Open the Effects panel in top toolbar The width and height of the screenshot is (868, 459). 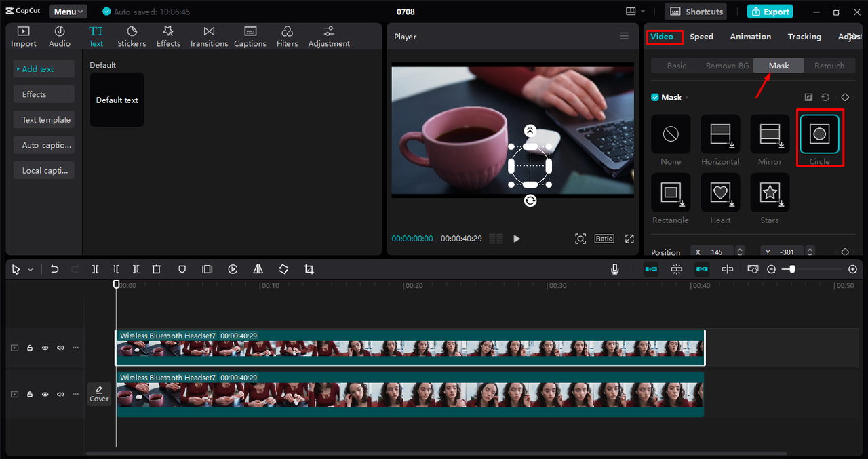click(x=168, y=37)
